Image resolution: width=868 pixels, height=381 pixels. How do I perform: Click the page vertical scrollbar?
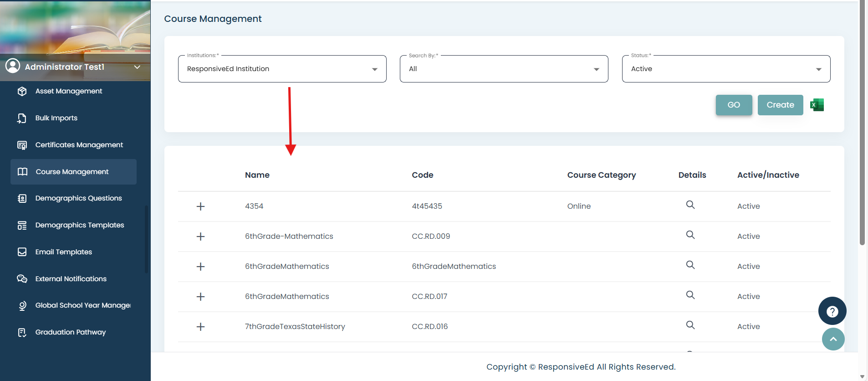[862, 123]
